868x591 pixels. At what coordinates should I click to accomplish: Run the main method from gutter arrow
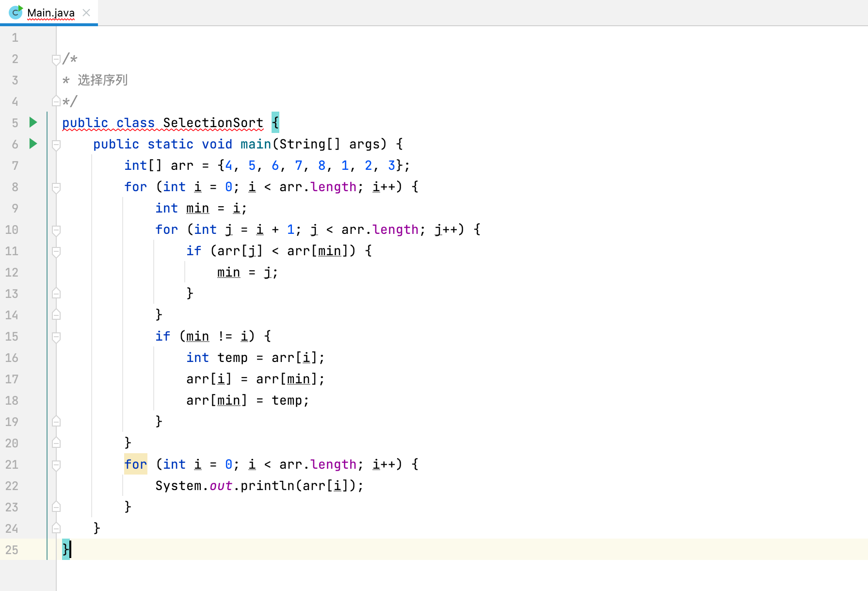pos(33,144)
